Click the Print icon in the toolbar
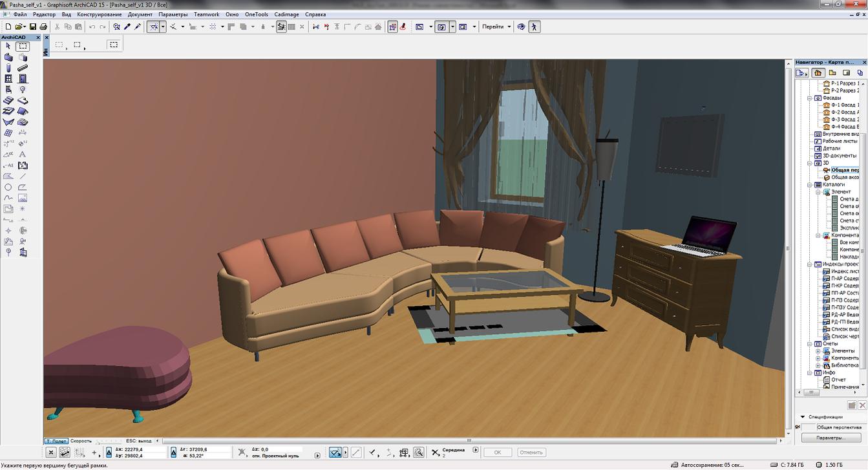This screenshot has width=868, height=470. point(43,27)
